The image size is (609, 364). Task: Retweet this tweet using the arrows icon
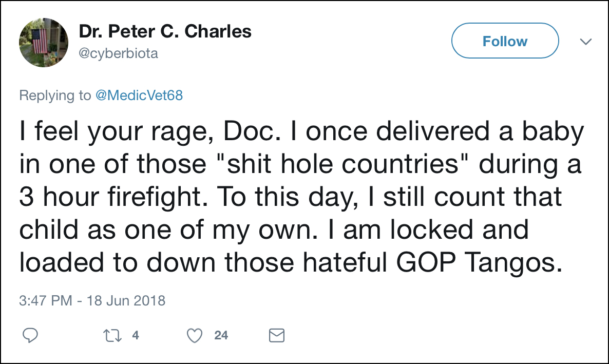tap(110, 335)
